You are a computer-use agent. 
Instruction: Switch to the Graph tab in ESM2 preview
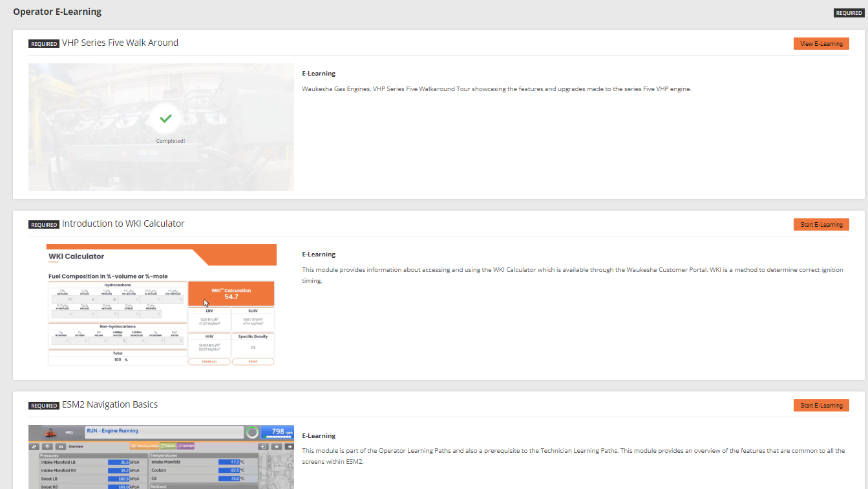168,446
